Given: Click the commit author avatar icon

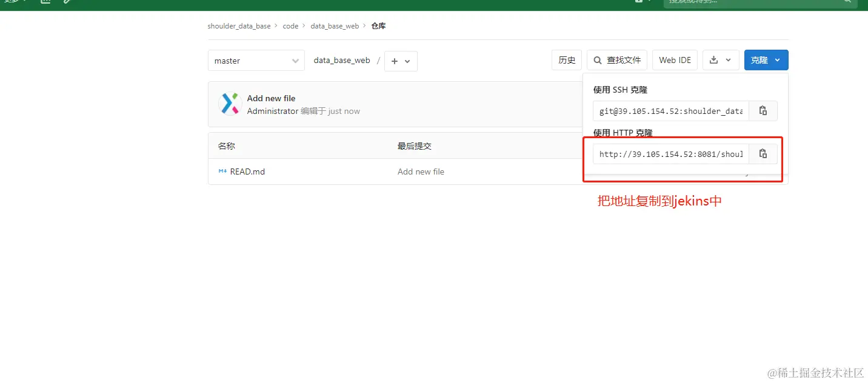Looking at the screenshot, I should tap(230, 104).
